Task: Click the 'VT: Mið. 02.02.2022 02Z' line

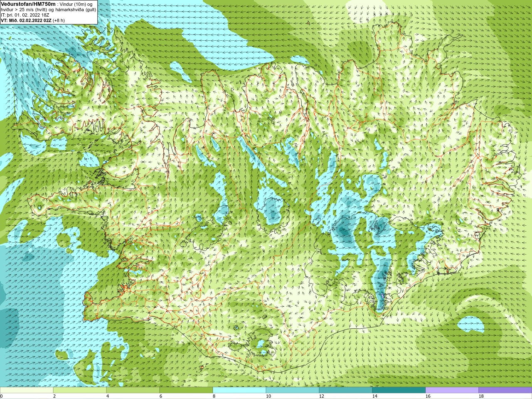Action: [x=26, y=20]
